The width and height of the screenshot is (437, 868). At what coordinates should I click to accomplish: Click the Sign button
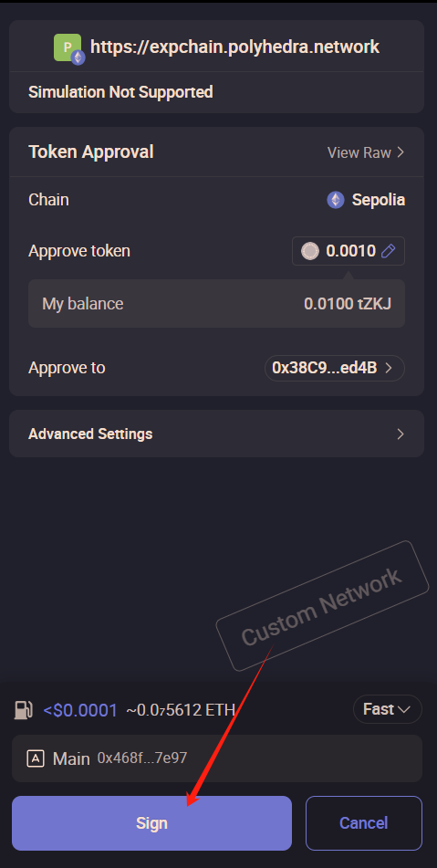(x=151, y=823)
